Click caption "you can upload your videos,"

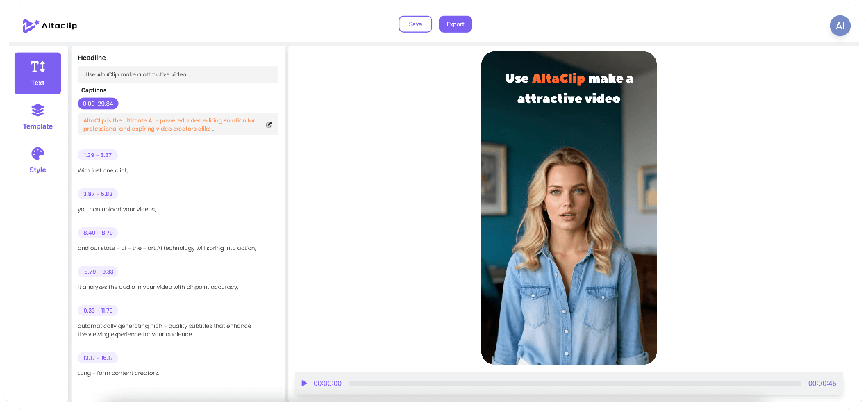click(117, 209)
